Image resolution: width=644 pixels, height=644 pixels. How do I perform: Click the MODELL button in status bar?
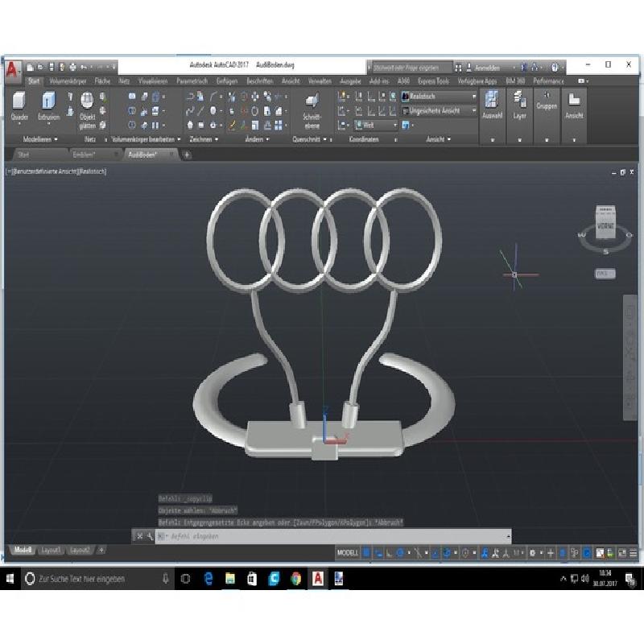pyautogui.click(x=348, y=553)
